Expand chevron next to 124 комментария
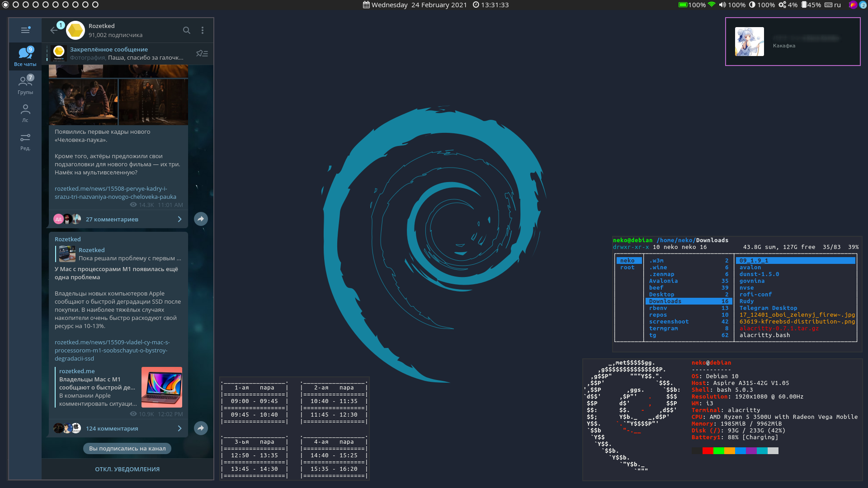This screenshot has height=488, width=868. (x=179, y=428)
